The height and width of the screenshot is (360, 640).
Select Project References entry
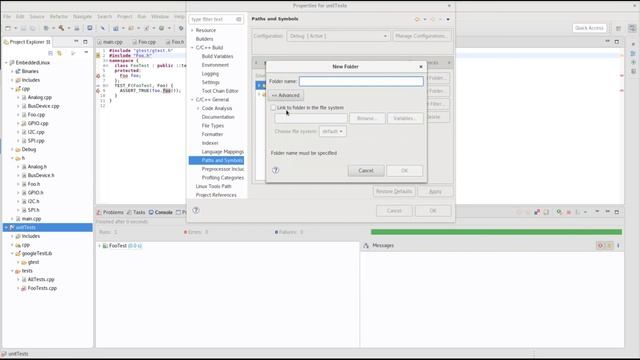[216, 195]
